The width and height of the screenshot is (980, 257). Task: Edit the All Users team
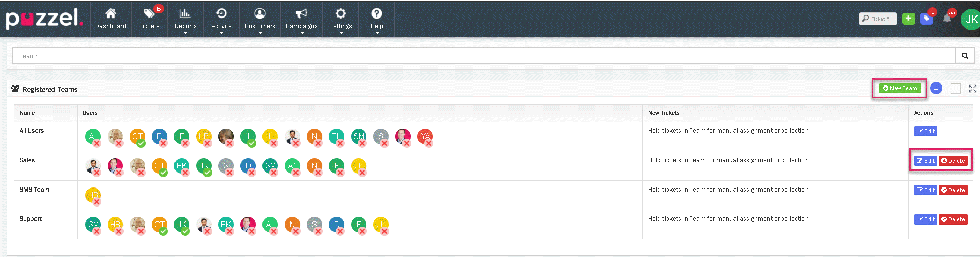(x=925, y=131)
